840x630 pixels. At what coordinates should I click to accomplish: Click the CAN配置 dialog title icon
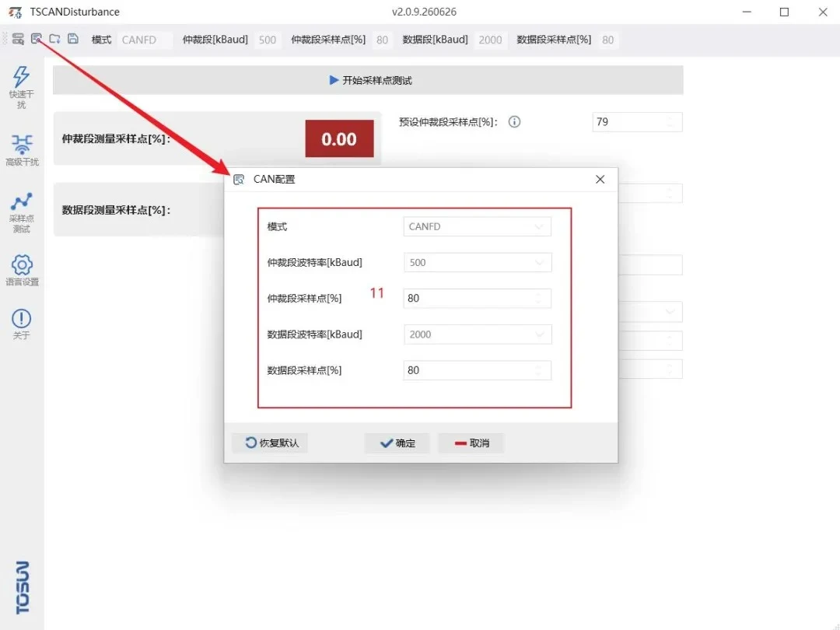[x=239, y=180]
